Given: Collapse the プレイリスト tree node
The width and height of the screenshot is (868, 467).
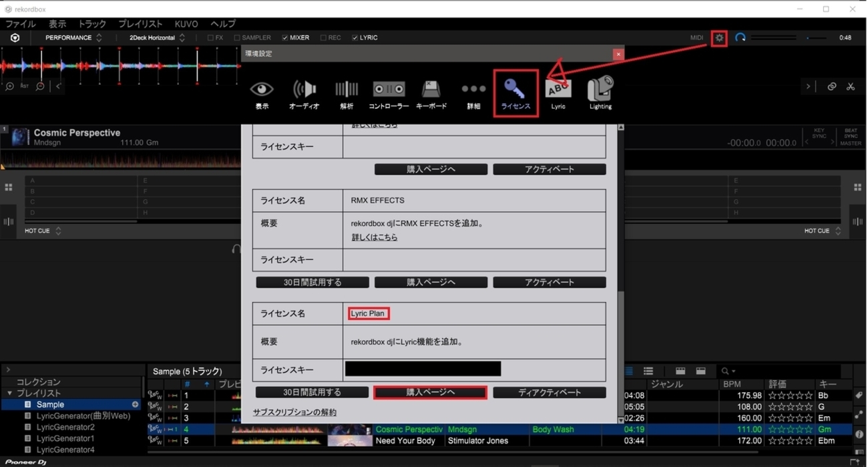Looking at the screenshot, I should point(9,394).
